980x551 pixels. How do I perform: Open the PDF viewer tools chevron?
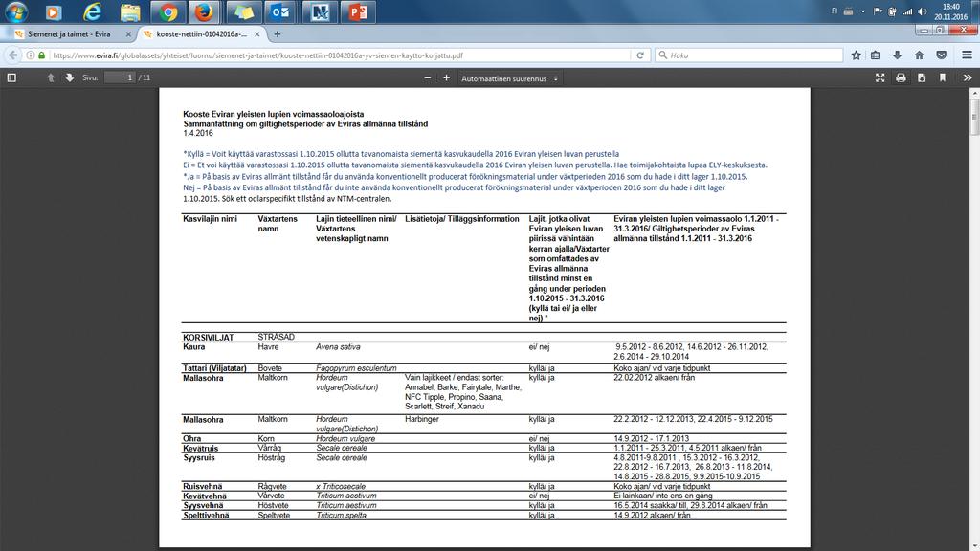coord(968,78)
